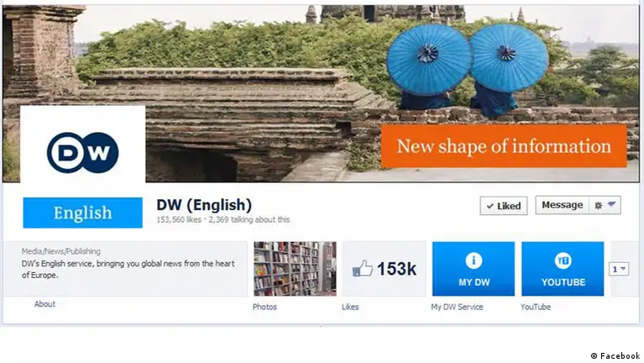644x363 pixels.
Task: Click the orange New shape of information banner
Action: [x=504, y=146]
